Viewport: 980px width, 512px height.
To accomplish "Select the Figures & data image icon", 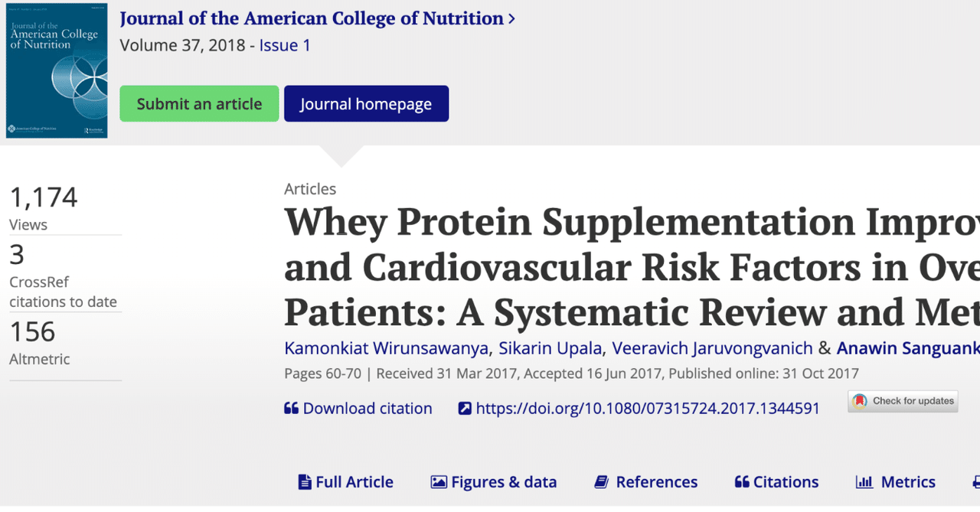I will [x=438, y=482].
